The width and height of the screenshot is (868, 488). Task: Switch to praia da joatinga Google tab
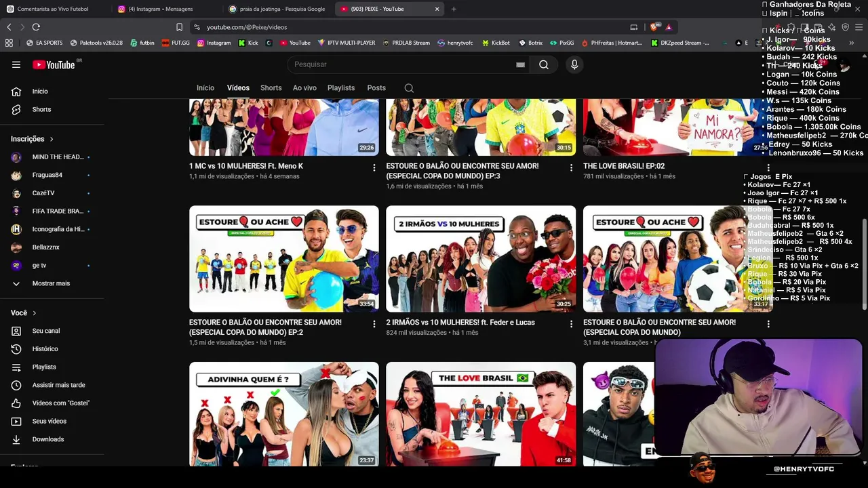click(278, 9)
